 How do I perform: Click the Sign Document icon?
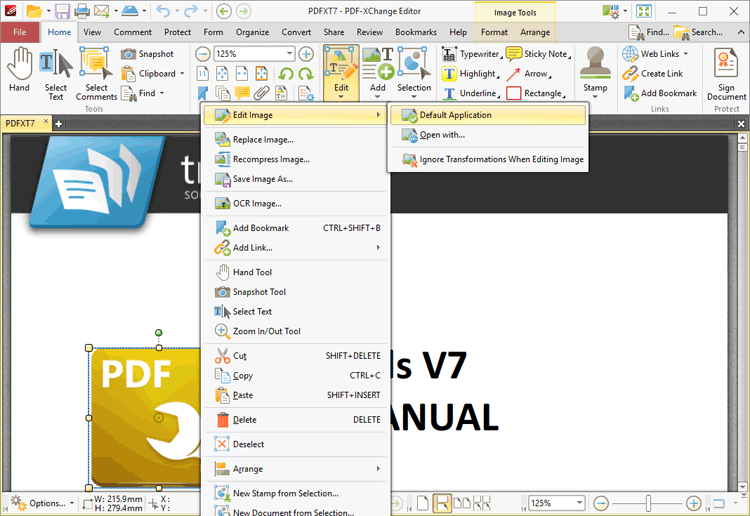[x=726, y=74]
